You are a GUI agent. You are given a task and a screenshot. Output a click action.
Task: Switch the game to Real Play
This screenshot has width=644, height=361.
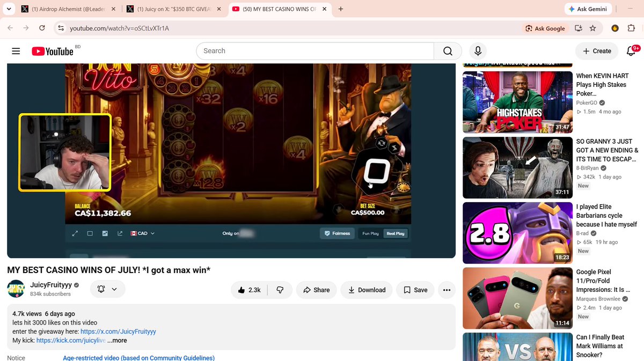coord(396,233)
